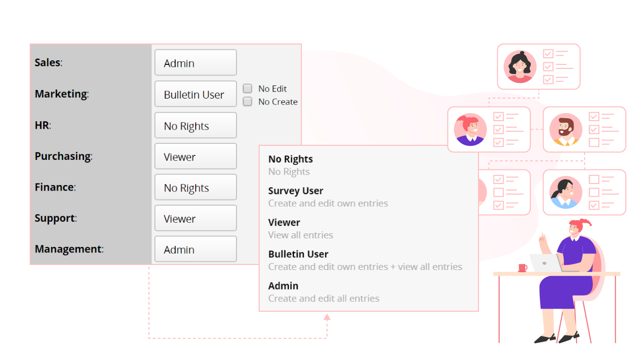Enable the No Edit checkbox
The height and width of the screenshot is (362, 644).
(x=248, y=88)
